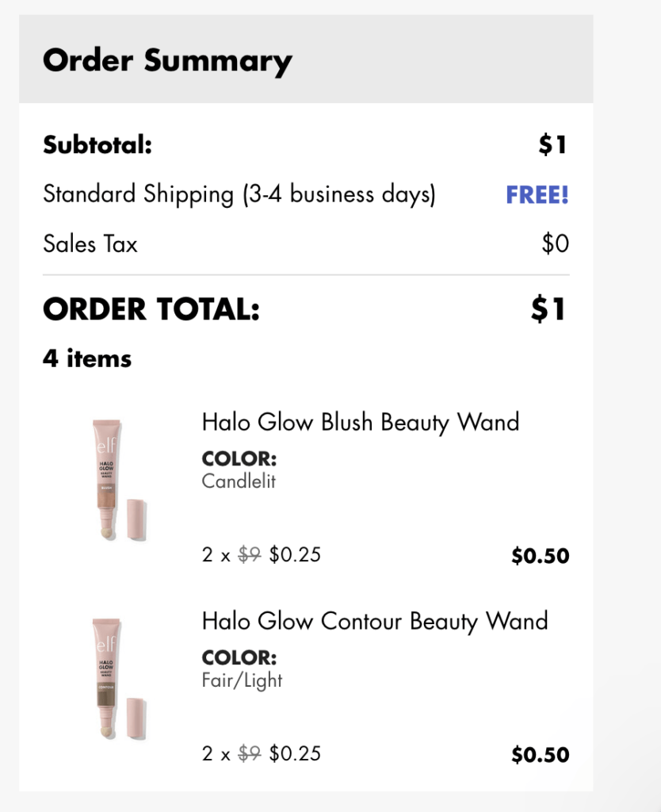Viewport: 661px width, 812px height.
Task: Click the subtotal $1 amount
Action: [553, 145]
